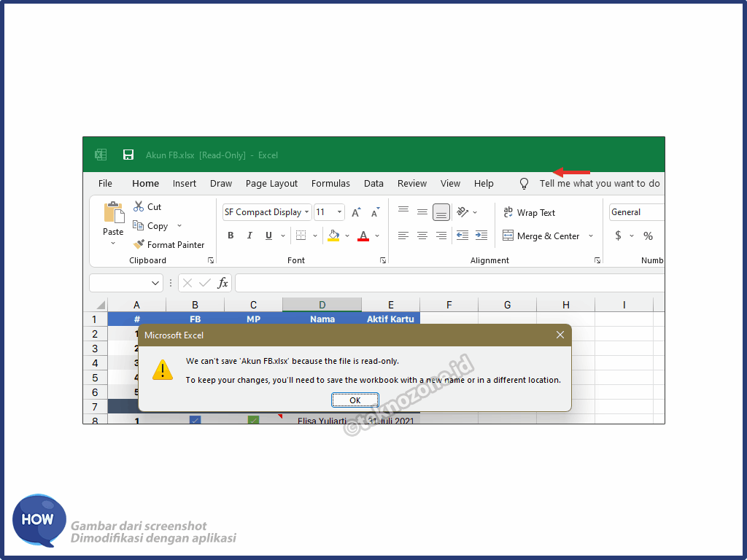Align text right
Image resolution: width=747 pixels, height=560 pixels.
coord(441,236)
